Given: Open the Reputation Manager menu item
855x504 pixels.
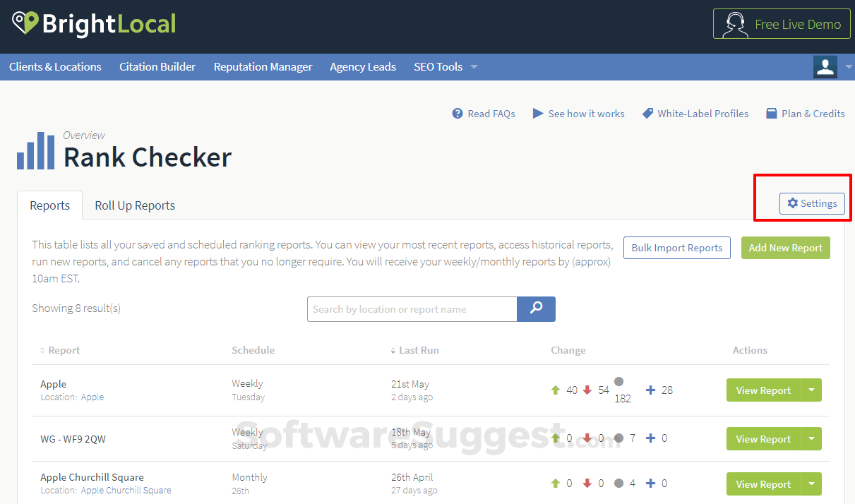Looking at the screenshot, I should (263, 66).
